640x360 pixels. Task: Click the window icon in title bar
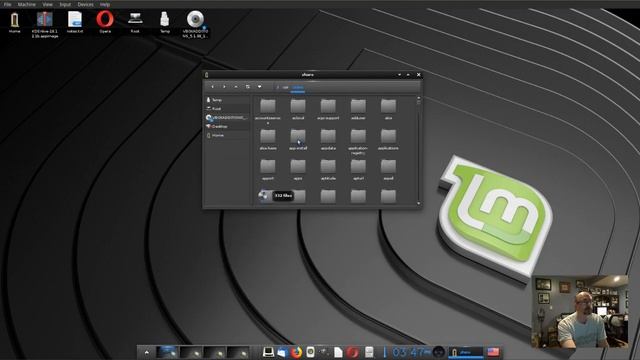[x=207, y=75]
